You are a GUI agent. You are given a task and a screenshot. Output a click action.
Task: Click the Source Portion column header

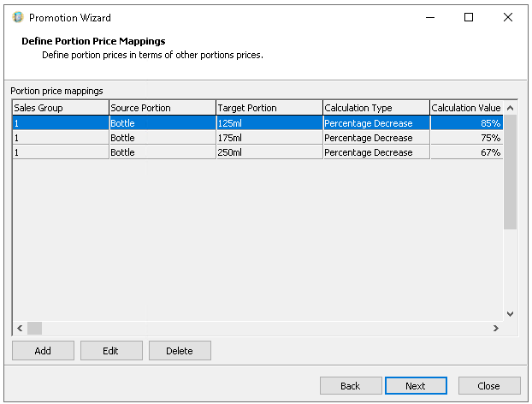point(162,108)
